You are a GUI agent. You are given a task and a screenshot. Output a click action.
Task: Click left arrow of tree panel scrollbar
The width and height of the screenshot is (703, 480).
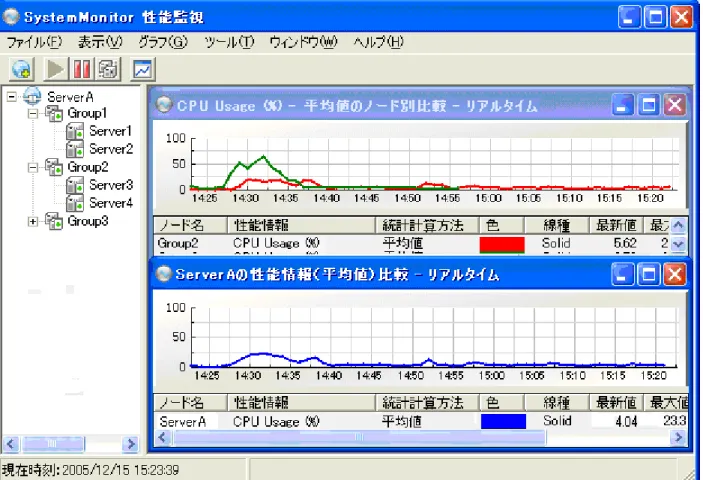pos(11,444)
